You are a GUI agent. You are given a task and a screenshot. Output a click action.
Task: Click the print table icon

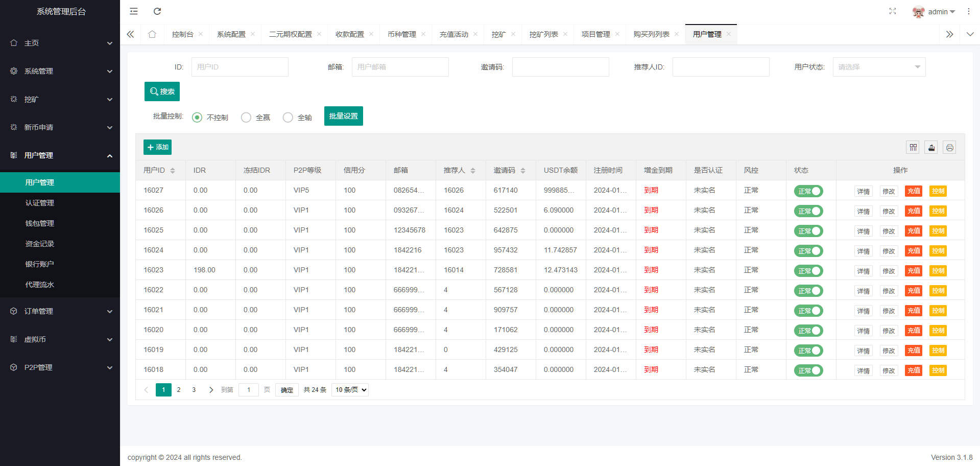[x=949, y=148]
